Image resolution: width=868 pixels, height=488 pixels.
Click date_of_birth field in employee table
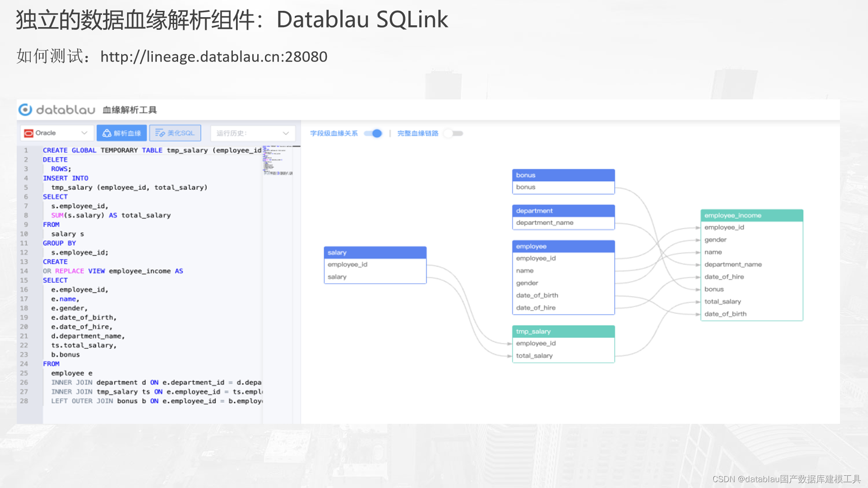[563, 295]
